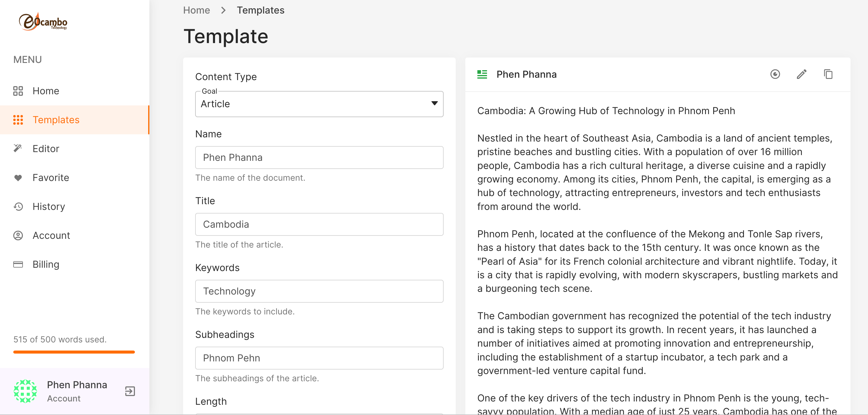Screen dimensions: 868x415
Task: Click the pencil edit icon
Action: coord(801,74)
